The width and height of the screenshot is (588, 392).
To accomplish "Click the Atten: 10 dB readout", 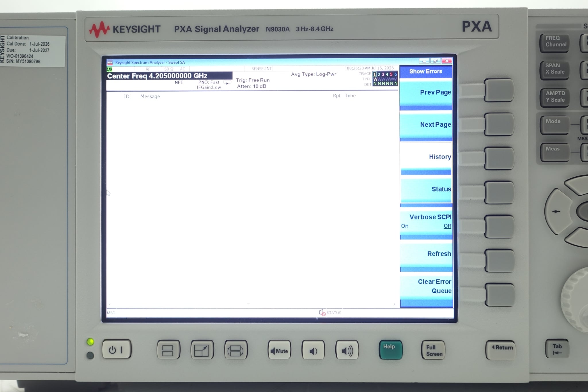I will tap(252, 86).
